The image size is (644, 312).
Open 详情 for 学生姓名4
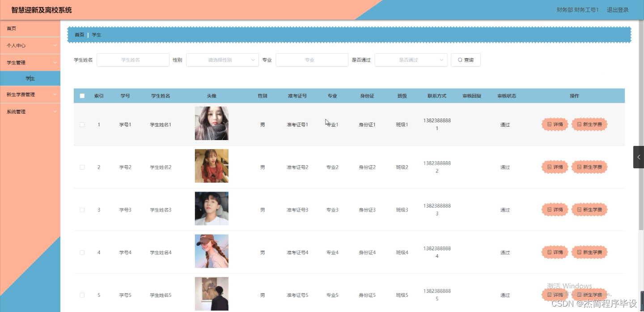555,252
